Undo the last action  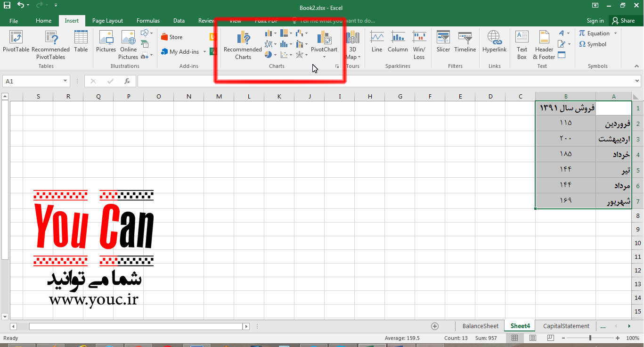[20, 6]
